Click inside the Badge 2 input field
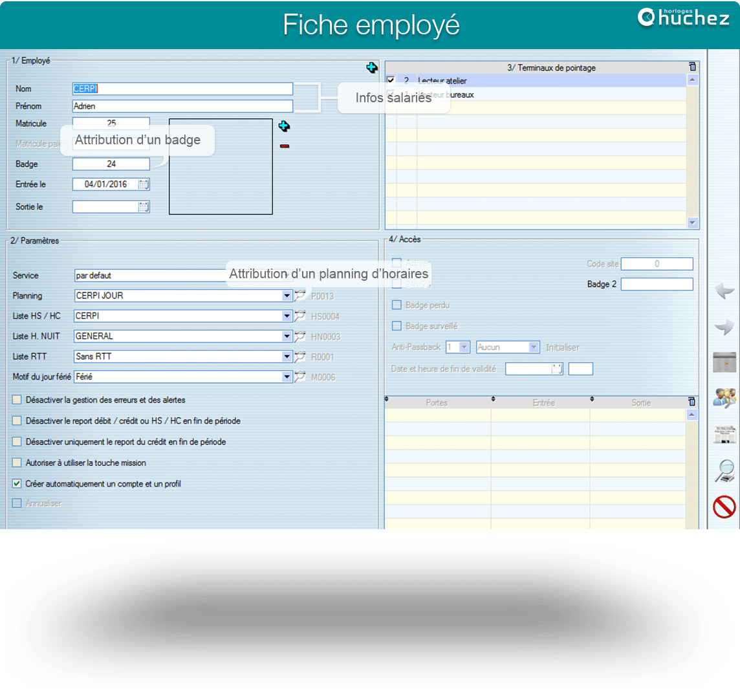This screenshot has width=740, height=700. pos(657,284)
